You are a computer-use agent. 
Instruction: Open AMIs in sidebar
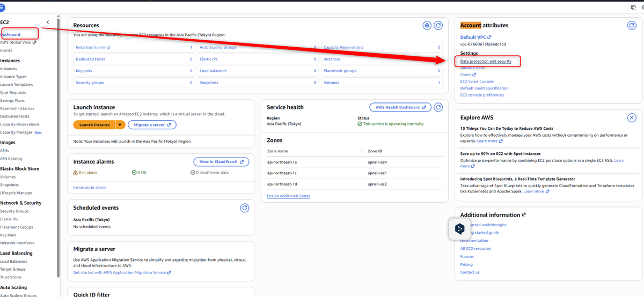4,151
